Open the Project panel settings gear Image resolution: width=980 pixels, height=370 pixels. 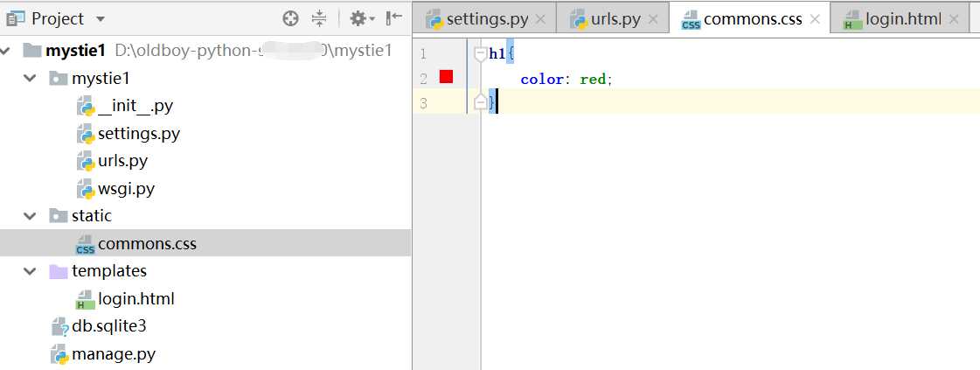point(362,18)
